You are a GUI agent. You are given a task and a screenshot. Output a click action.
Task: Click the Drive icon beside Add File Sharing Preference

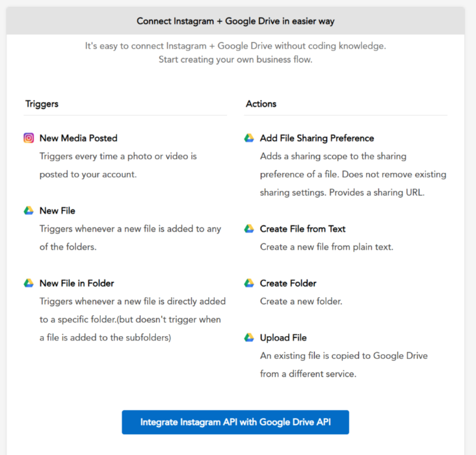[249, 138]
